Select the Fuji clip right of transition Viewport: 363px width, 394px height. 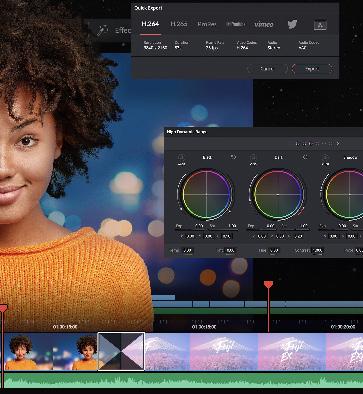167,352
